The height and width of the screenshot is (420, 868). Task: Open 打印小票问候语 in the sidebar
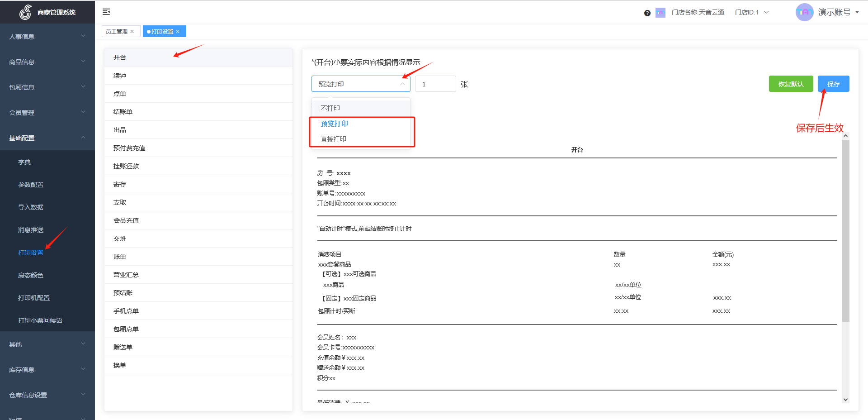click(47, 320)
